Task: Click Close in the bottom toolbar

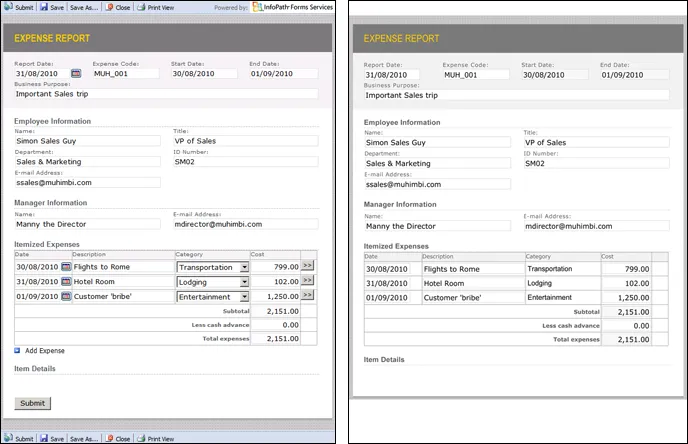Action: [x=117, y=438]
